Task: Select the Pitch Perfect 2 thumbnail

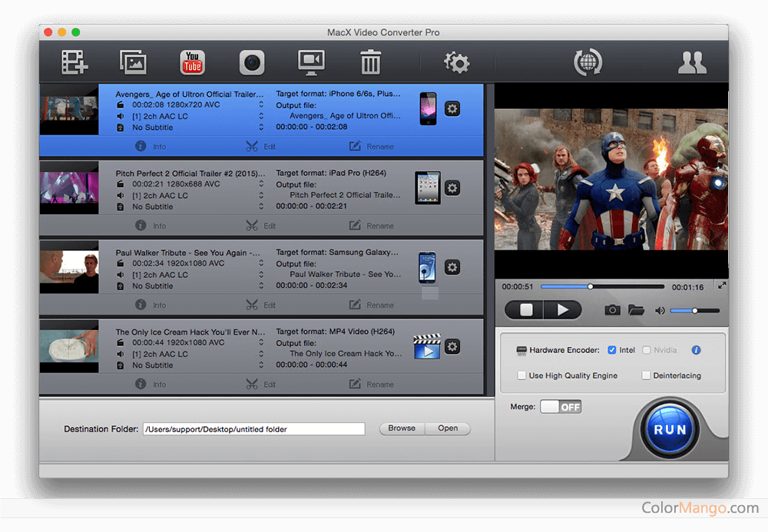Action: 69,188
